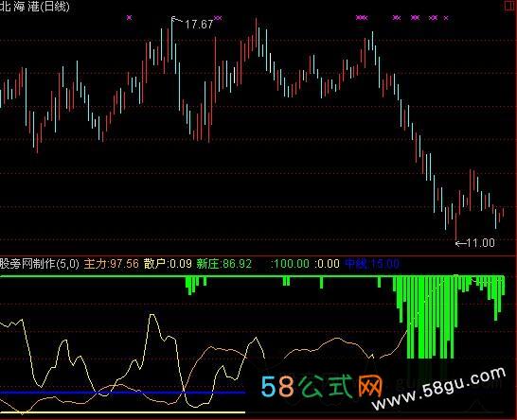
Task: Click the blue horizontal mid line
Action: click(123, 393)
